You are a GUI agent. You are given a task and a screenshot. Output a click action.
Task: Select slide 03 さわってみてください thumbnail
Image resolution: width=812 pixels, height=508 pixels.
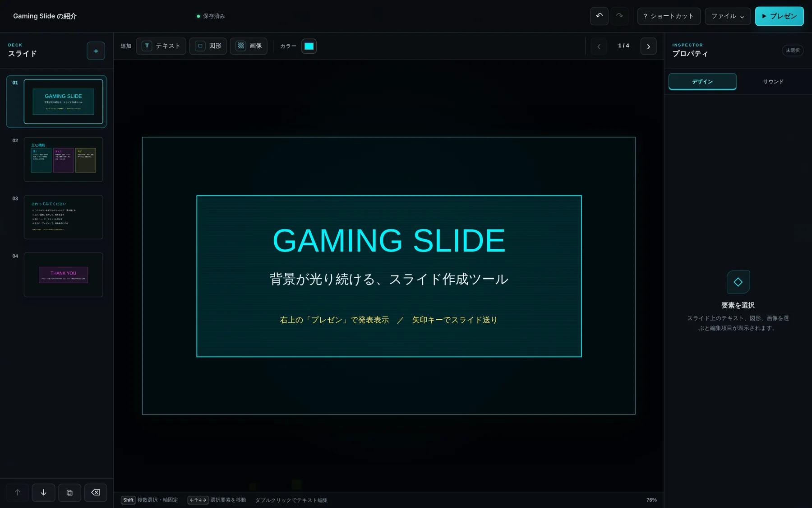[x=63, y=217]
